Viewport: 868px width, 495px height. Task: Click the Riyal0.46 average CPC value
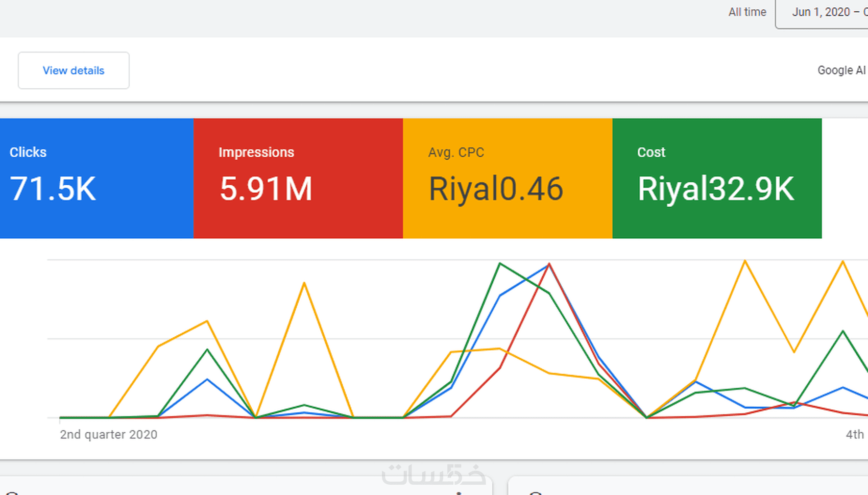[496, 189]
